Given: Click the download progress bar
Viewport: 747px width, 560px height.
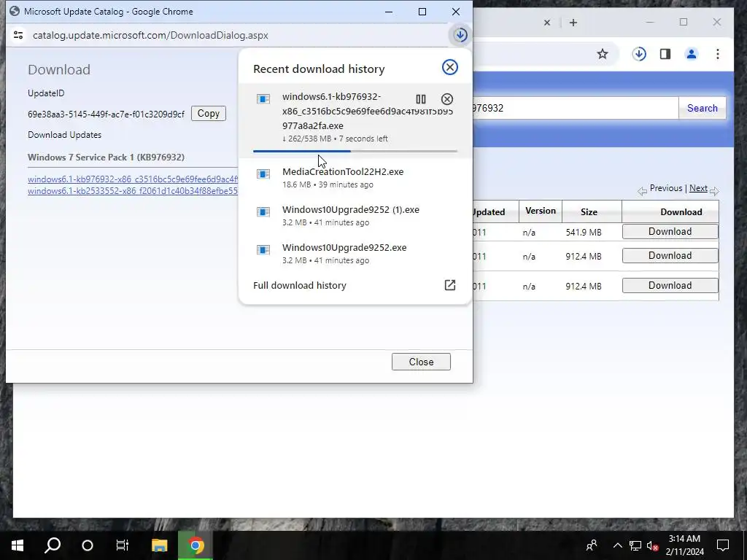Looking at the screenshot, I should (355, 151).
